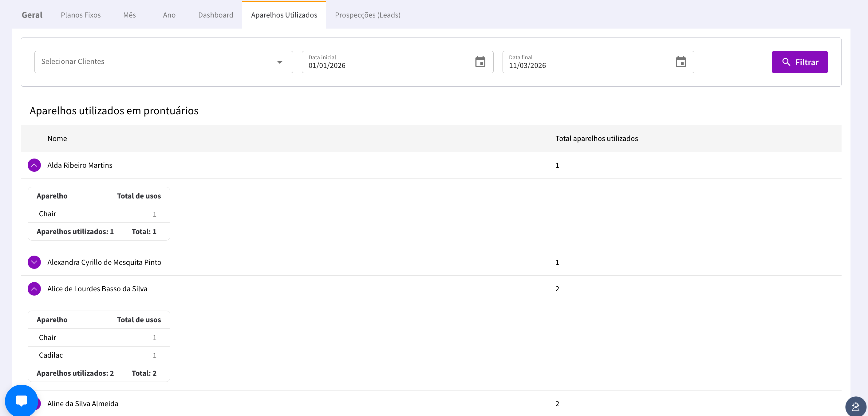
Task: Collapse Alda Ribeiro Martins row
Action: tap(34, 165)
